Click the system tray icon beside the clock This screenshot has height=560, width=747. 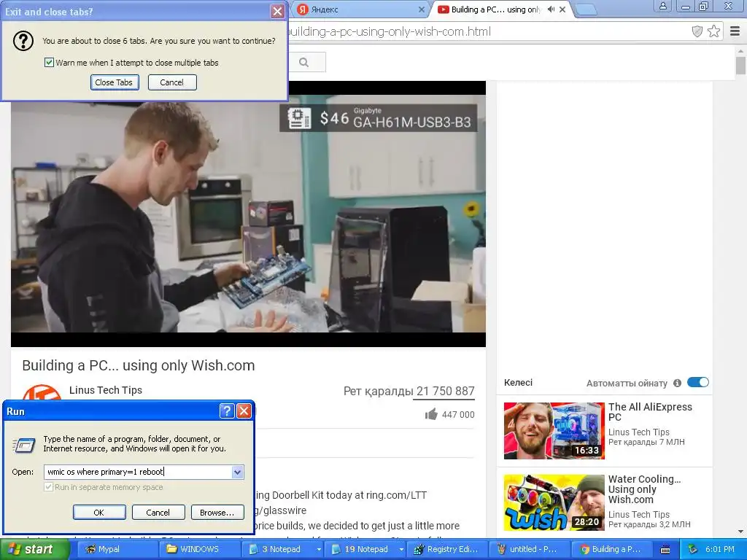tap(693, 550)
